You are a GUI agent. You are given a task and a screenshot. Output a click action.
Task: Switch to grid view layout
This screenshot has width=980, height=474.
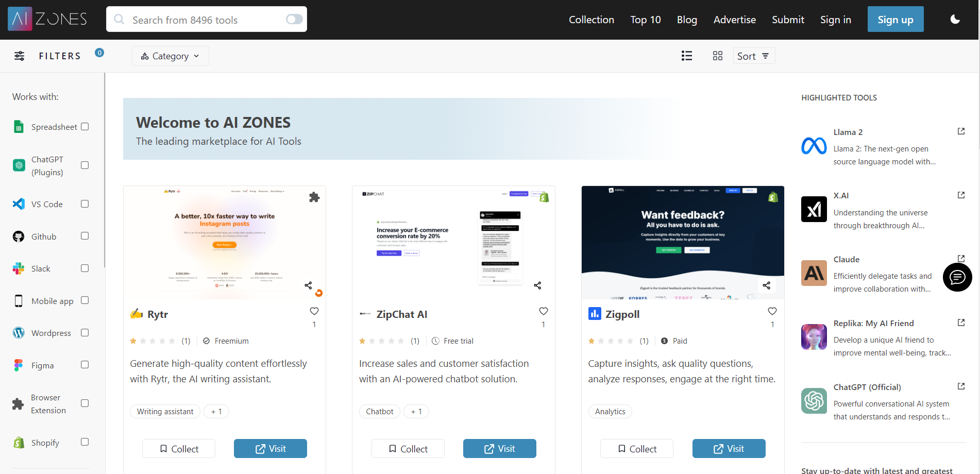717,56
